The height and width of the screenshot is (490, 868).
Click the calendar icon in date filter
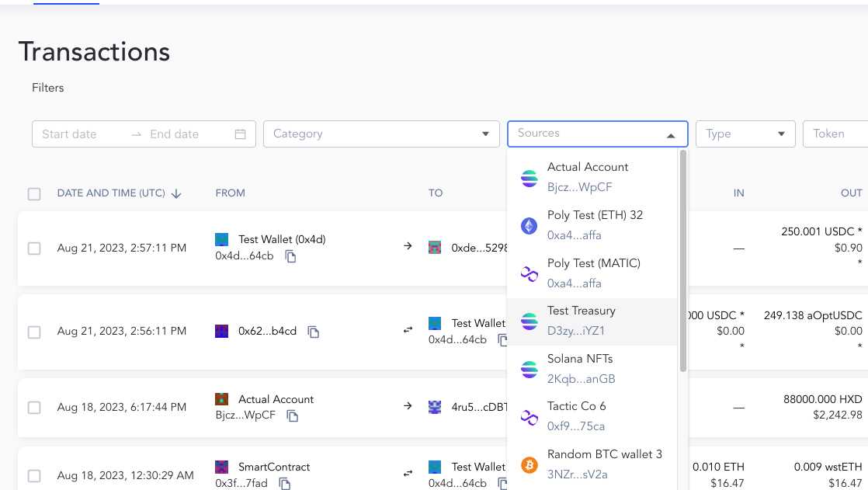[241, 134]
